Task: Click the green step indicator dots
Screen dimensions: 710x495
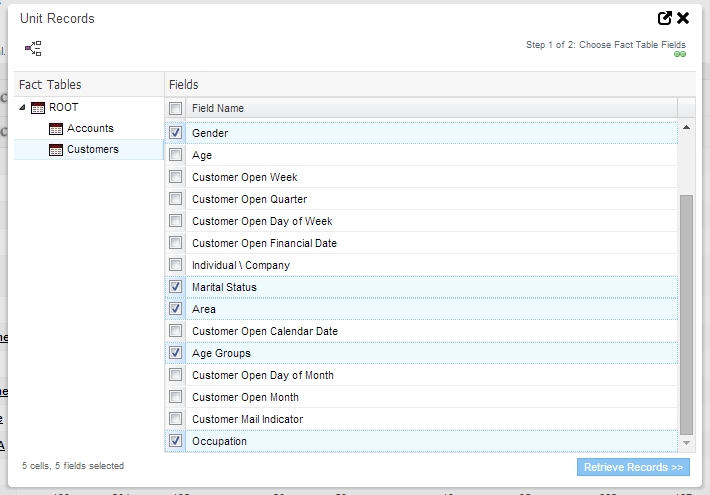Action: coord(680,55)
